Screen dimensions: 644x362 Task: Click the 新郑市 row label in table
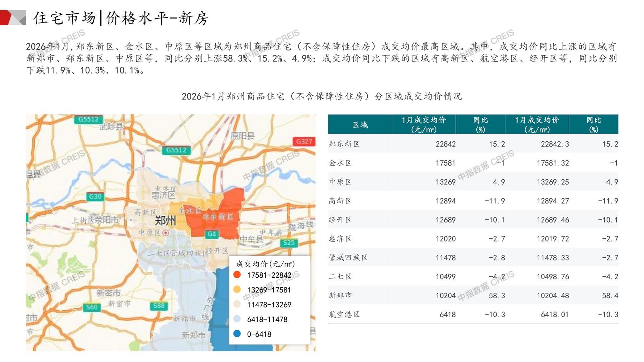click(340, 296)
